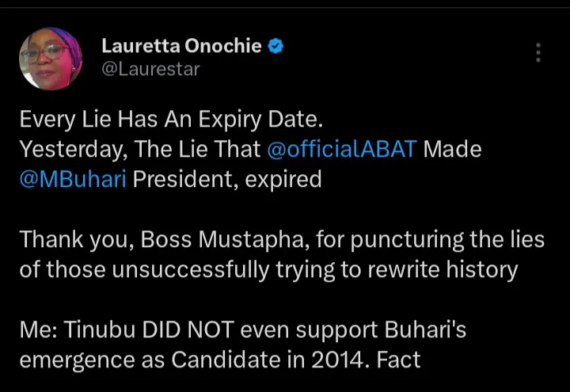Click the Lauretta Onochie display name
Screen dimensions: 570x392
coord(181,47)
